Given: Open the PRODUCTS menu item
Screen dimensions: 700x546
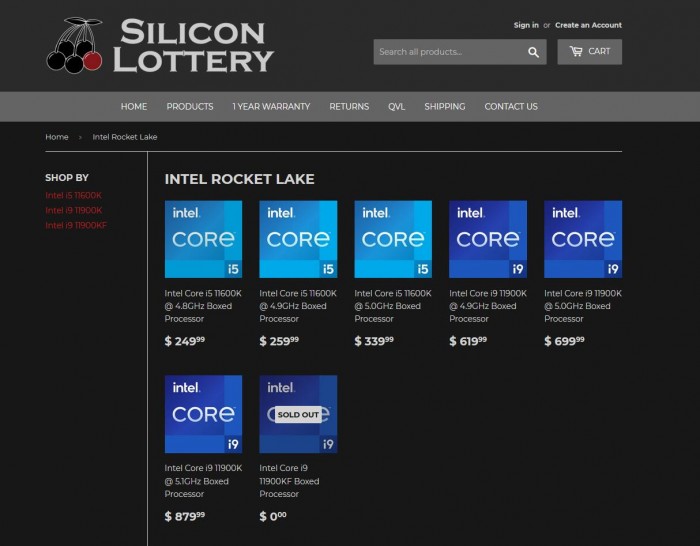Looking at the screenshot, I should [190, 107].
